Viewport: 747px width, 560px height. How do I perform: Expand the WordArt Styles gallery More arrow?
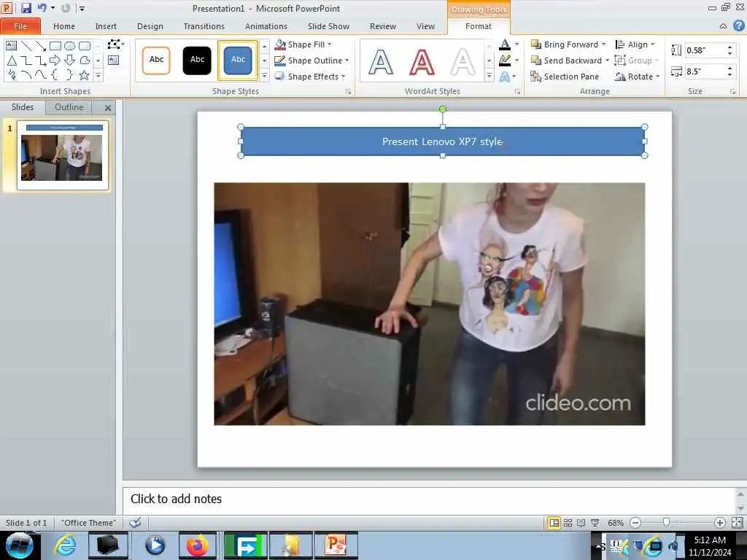coord(489,76)
